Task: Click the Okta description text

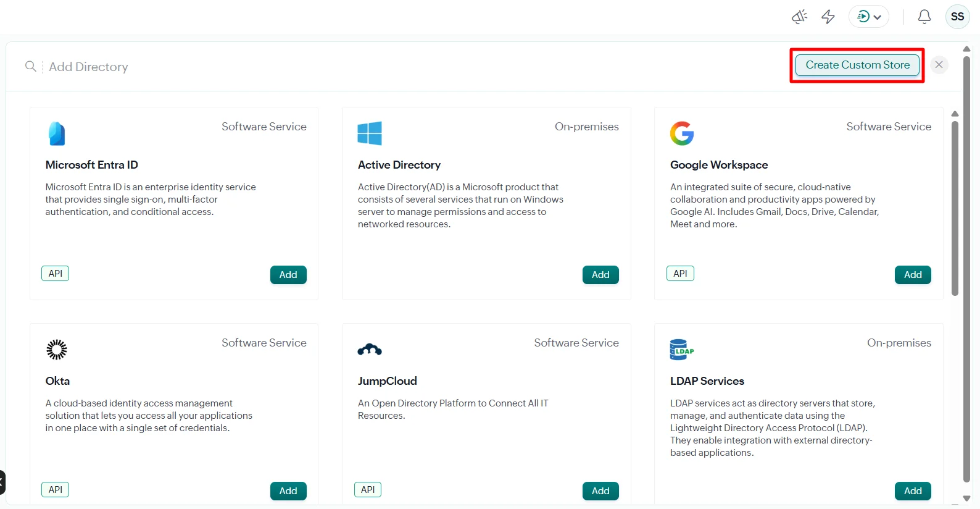Action: tap(149, 416)
